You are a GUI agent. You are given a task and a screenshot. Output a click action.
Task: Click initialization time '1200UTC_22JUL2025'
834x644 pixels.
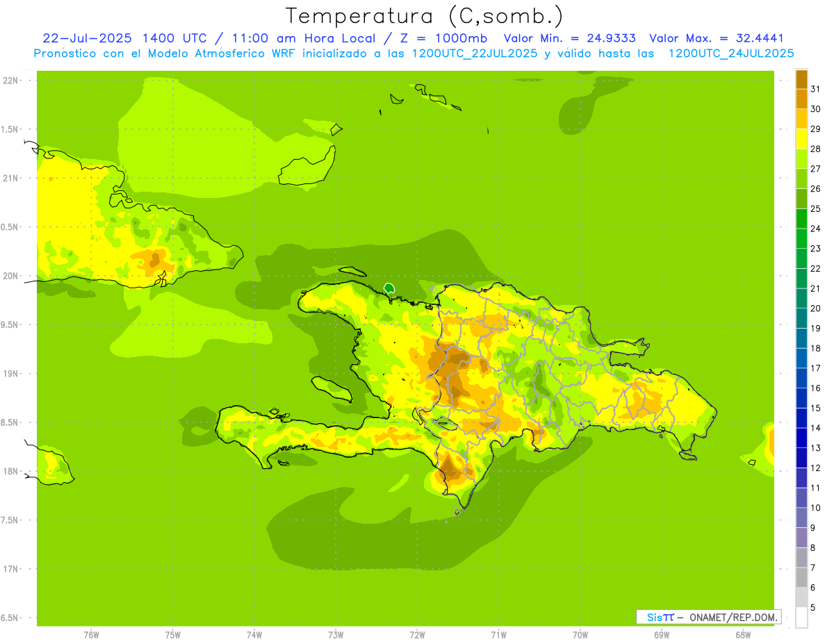pos(475,53)
